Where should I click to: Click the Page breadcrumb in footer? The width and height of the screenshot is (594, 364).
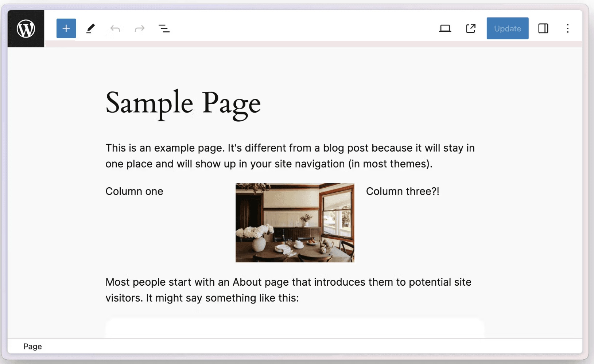click(32, 347)
